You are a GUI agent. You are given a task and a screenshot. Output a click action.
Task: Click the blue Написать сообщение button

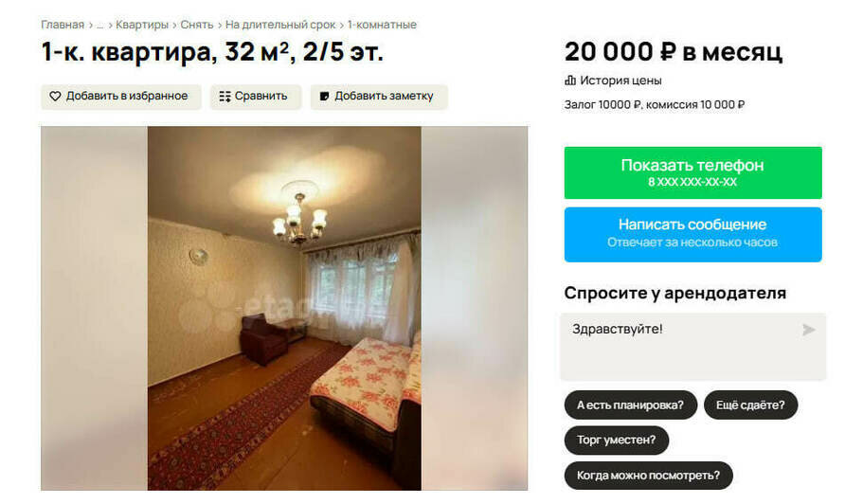[692, 234]
